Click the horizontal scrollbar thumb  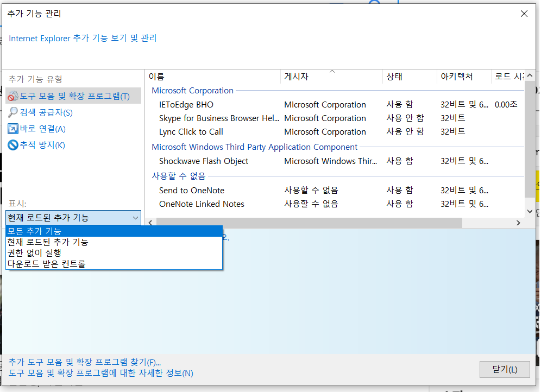pyautogui.click(x=309, y=223)
